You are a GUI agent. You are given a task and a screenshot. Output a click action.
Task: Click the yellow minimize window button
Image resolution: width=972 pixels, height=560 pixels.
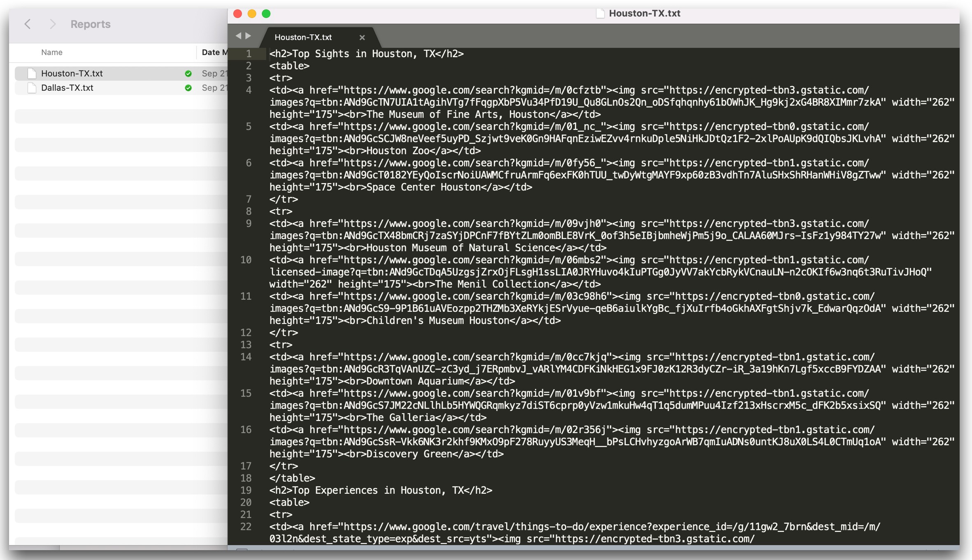pyautogui.click(x=252, y=14)
